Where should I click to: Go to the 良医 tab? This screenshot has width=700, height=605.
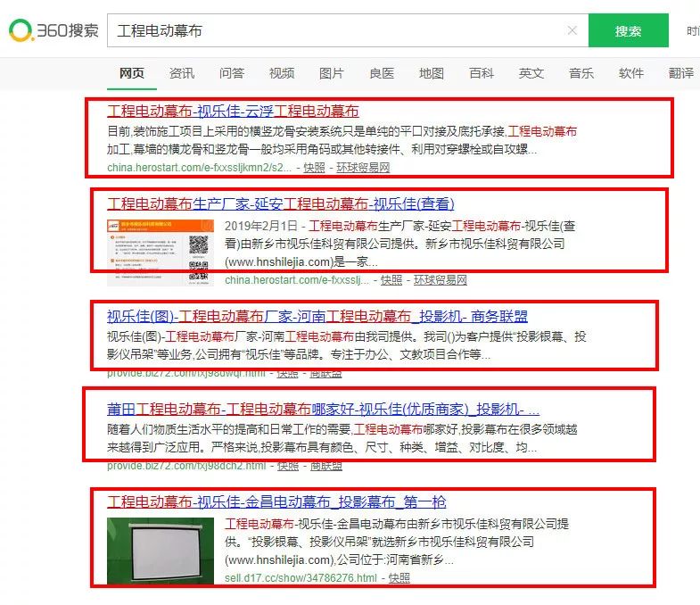(382, 73)
